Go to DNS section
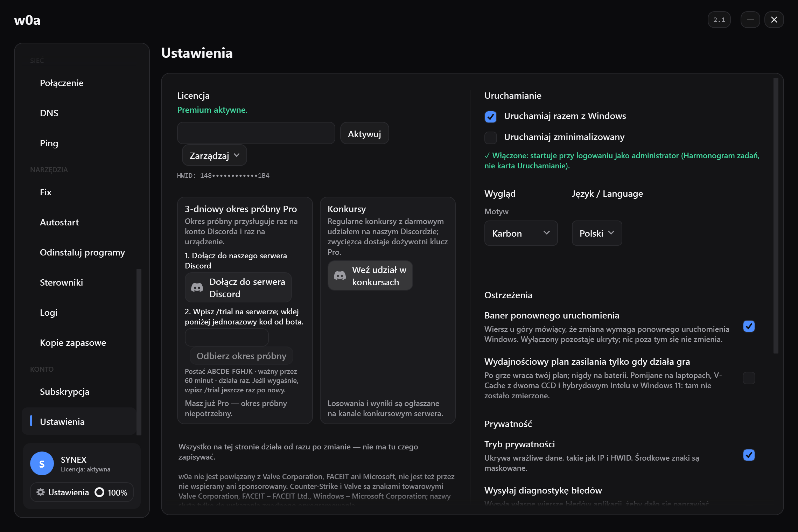 coord(79,113)
